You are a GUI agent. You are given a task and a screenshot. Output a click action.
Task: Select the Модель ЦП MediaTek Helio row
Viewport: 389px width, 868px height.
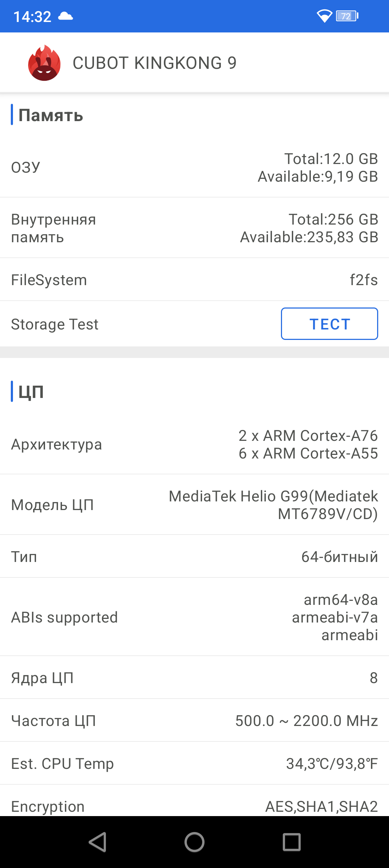click(194, 505)
